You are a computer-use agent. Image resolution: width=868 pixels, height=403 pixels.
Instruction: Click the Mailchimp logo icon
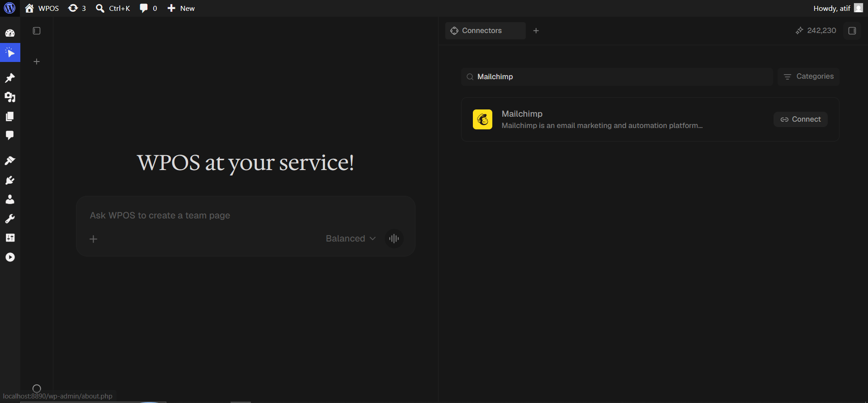(x=482, y=119)
